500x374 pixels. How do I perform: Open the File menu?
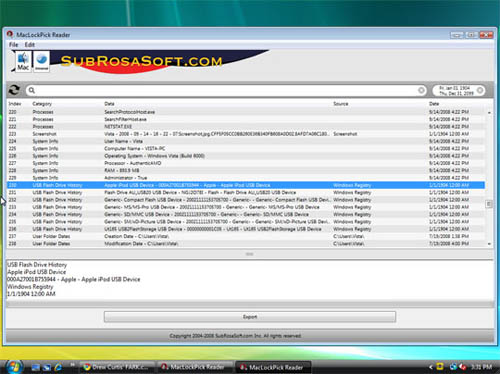[14, 44]
